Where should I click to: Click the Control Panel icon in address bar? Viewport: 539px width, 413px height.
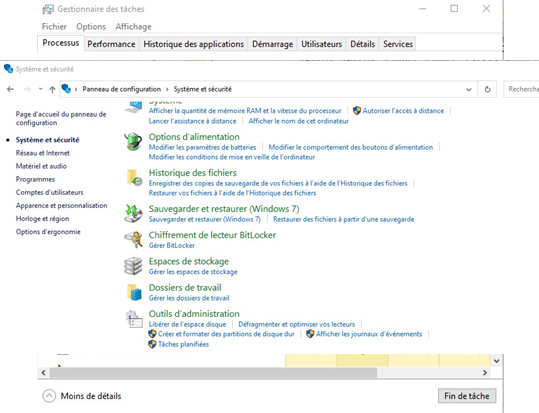[x=66, y=89]
